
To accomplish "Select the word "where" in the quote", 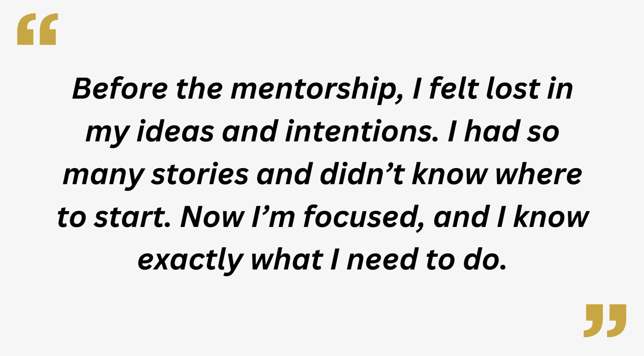I will 539,173.
